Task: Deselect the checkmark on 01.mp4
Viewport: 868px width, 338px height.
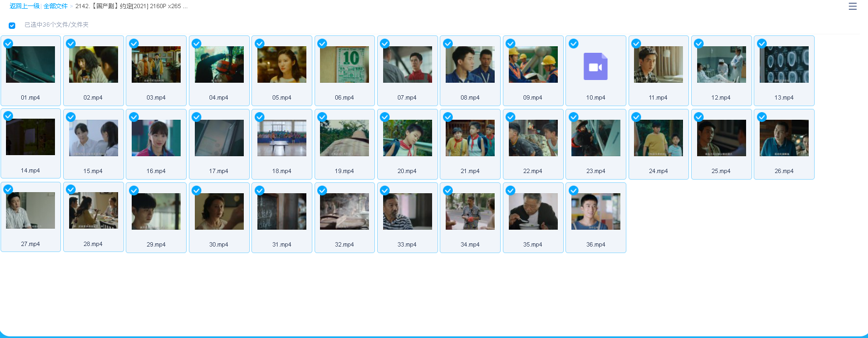Action: click(8, 44)
